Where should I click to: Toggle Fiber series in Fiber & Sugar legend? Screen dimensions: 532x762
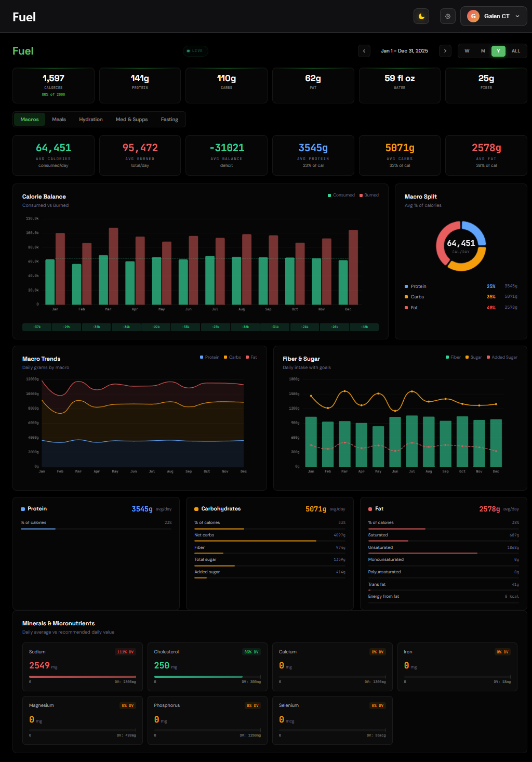[454, 358]
